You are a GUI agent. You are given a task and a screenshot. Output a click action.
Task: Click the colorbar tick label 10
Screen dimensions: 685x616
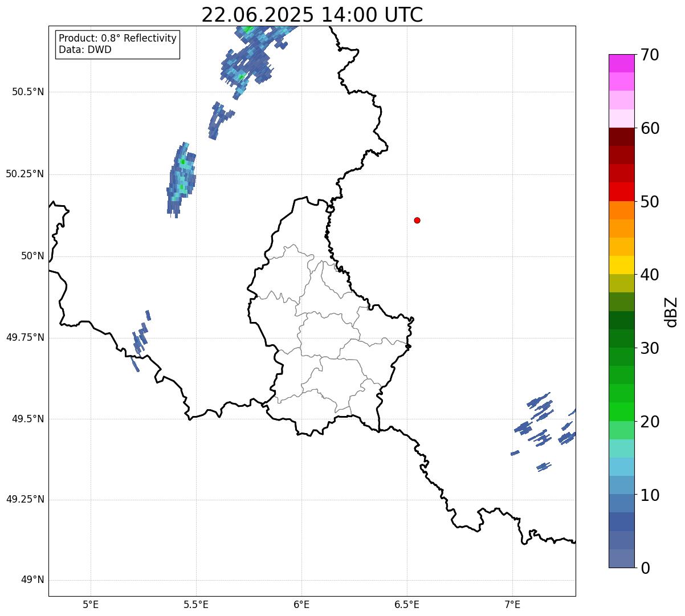[x=650, y=495]
